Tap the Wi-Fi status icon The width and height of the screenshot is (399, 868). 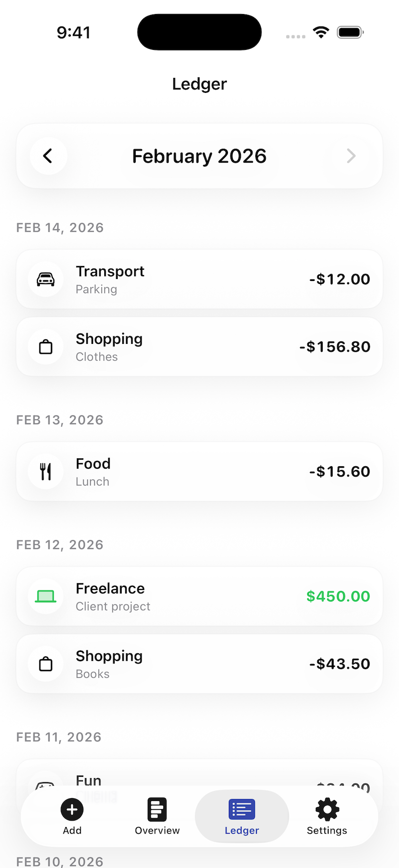point(321,33)
